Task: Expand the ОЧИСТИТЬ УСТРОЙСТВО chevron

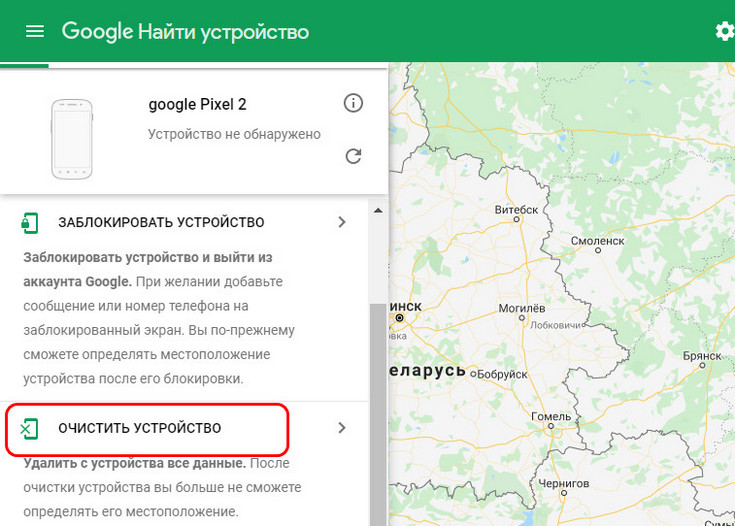Action: (342, 428)
